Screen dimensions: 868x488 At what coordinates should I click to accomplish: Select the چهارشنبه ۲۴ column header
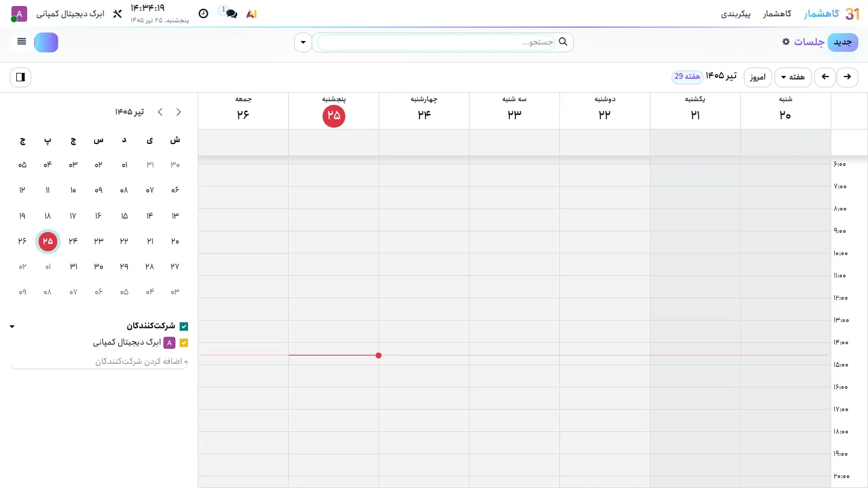coord(424,110)
